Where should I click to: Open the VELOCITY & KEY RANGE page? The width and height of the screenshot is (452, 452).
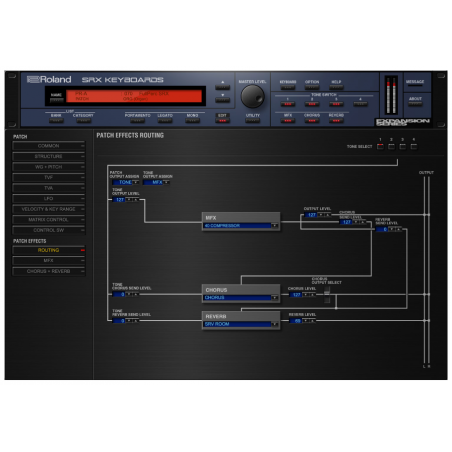49,209
